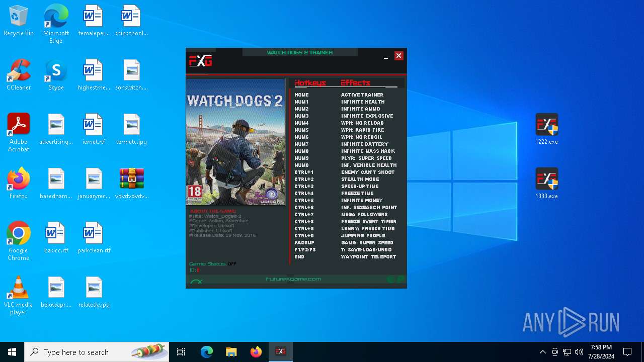Select the CCleaner desktop shortcut
Viewport: 644px width, 362px height.
click(x=19, y=75)
